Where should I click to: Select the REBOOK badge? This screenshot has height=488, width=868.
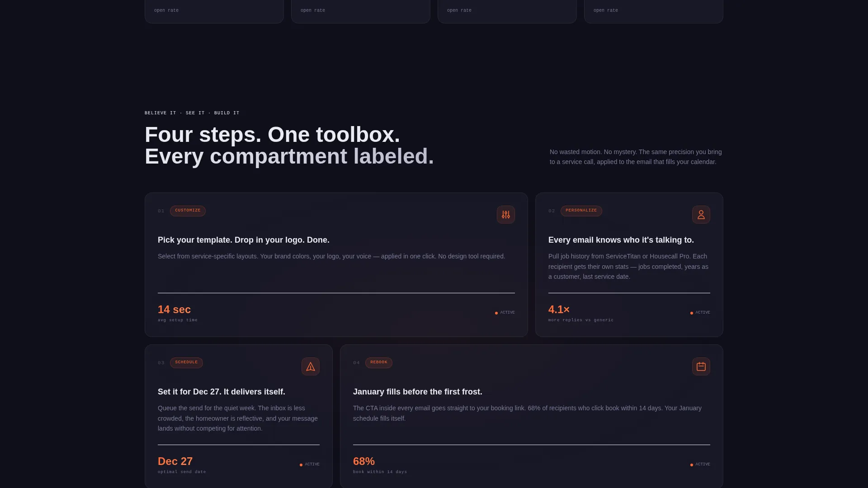(379, 363)
